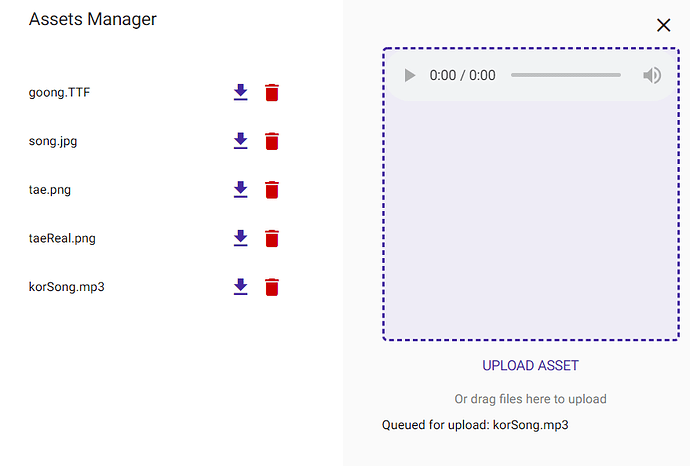Select the goong.TTF file name
690x466 pixels.
click(x=60, y=92)
